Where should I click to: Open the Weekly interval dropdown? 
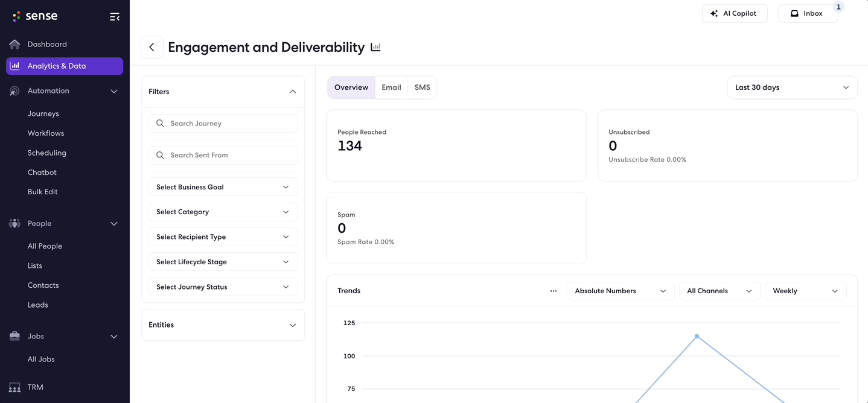click(806, 291)
